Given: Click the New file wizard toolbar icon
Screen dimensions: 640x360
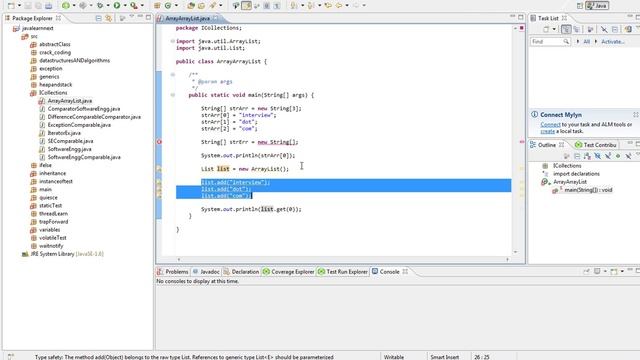Looking at the screenshot, I should pyautogui.click(x=11, y=6).
